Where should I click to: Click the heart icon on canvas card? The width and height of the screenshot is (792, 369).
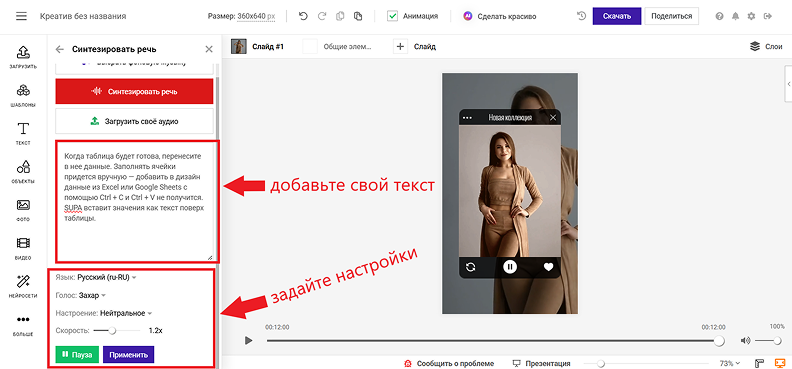549,267
